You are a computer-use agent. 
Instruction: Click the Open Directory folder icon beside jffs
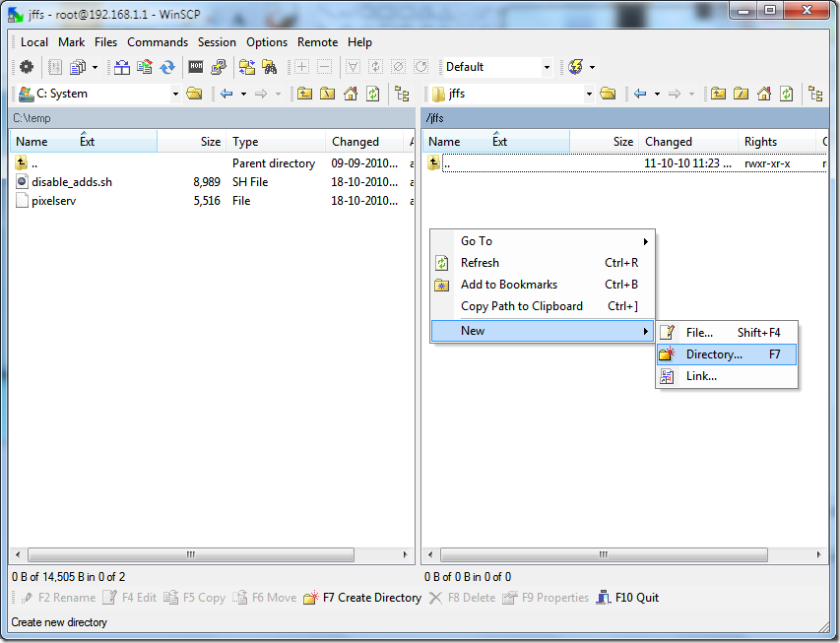click(x=607, y=93)
